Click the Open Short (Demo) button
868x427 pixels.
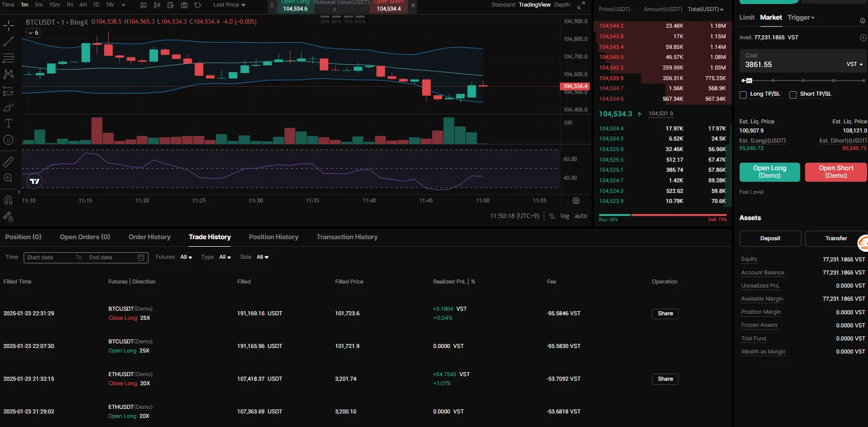click(836, 172)
